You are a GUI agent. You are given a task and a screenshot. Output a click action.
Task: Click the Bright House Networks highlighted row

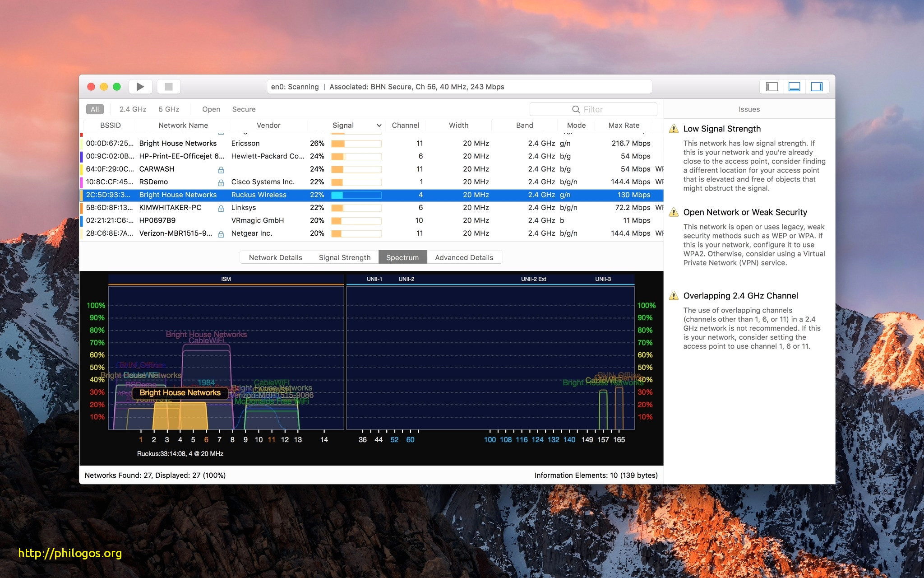tap(373, 194)
